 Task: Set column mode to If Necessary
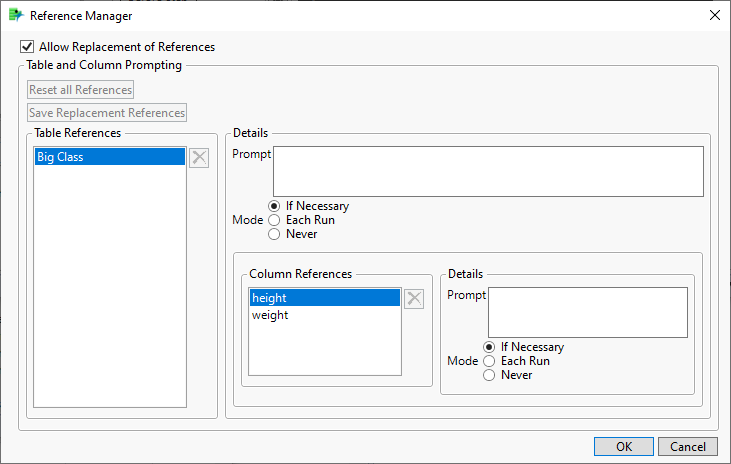pyautogui.click(x=490, y=347)
